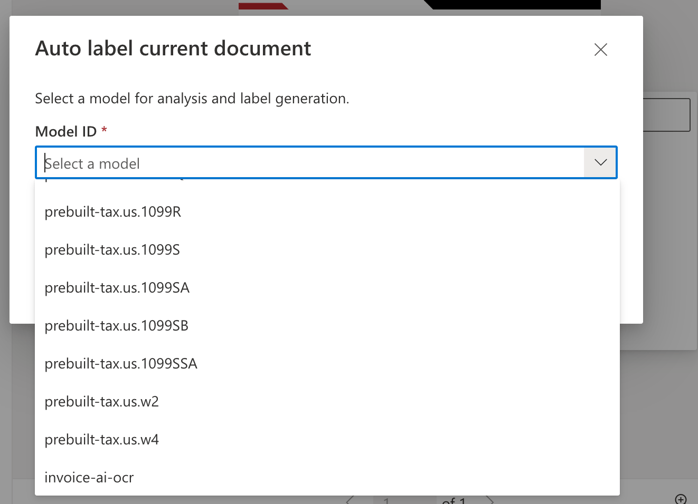Select the invoice-ai-ocr custom model
Screen dimensions: 698x504
89,478
